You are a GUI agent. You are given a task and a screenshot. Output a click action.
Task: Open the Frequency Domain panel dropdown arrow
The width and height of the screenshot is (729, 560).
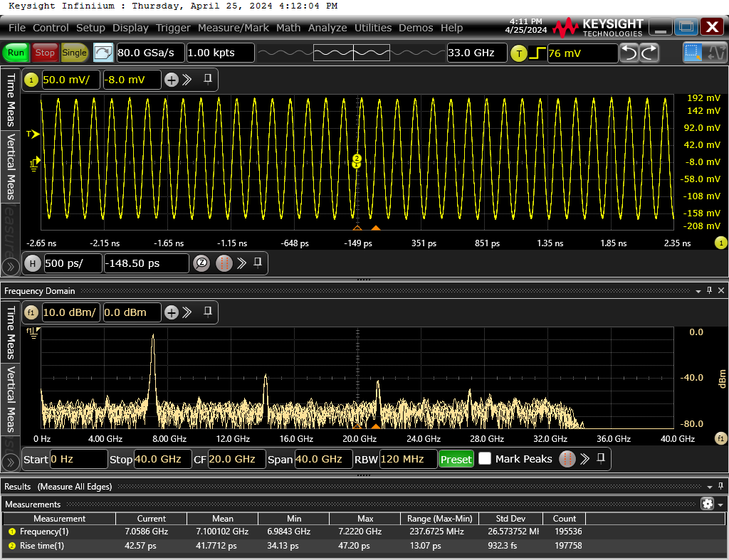coord(698,291)
